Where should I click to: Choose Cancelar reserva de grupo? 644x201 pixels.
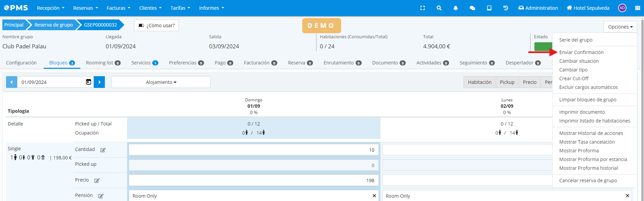588,181
